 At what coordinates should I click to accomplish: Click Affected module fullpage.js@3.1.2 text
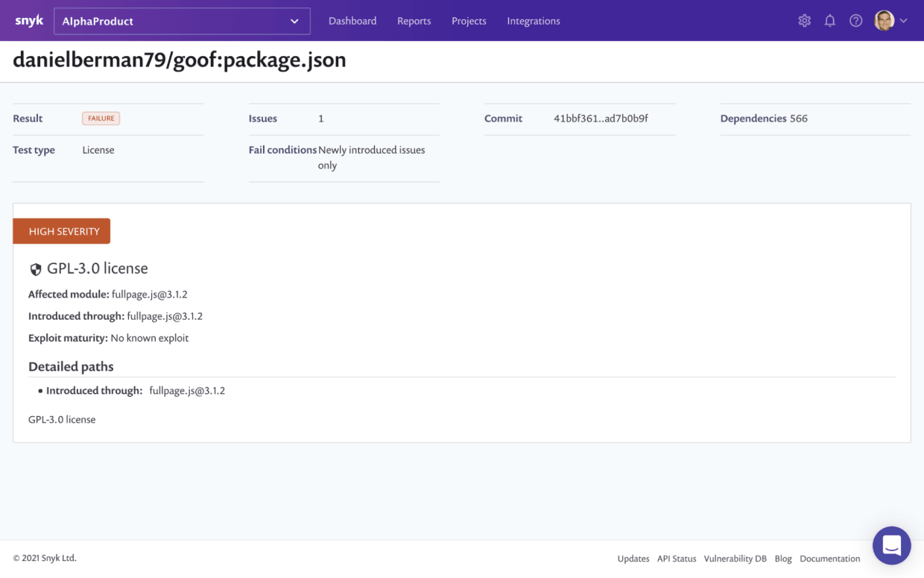pyautogui.click(x=108, y=295)
